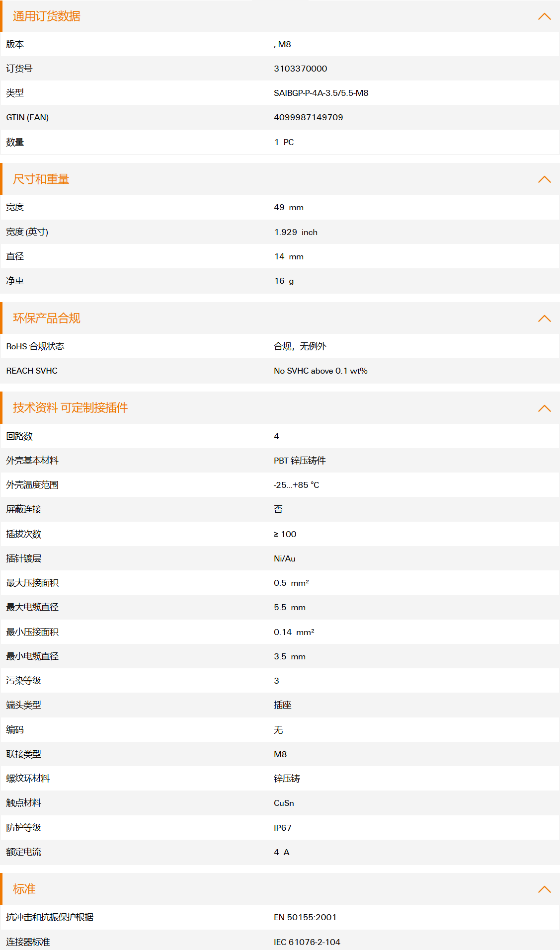Screen dimensions: 560x950
Task: Click the 数量 row label
Action: point(15,142)
